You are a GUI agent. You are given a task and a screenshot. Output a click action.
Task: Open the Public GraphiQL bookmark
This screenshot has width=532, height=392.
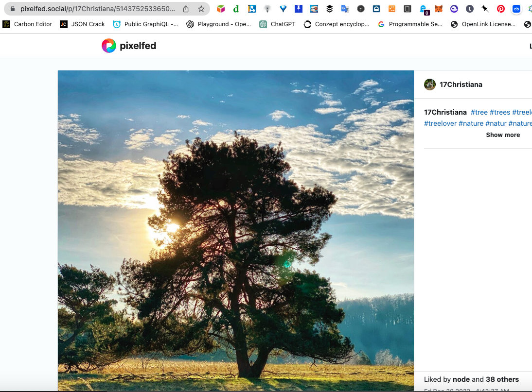pos(145,24)
